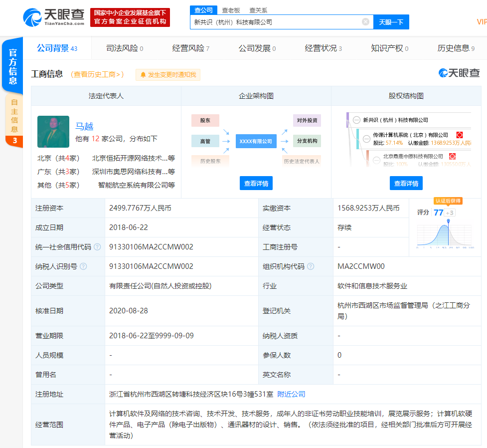The height and width of the screenshot is (448, 487).
Task: Collapse the 新共识（杭州）科技有限公司 equity tree node
Action: tap(356, 120)
